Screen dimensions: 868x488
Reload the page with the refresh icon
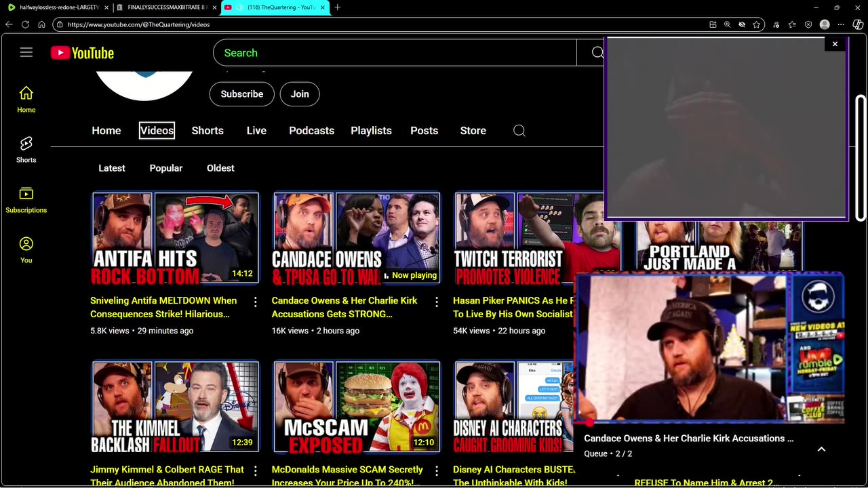25,24
